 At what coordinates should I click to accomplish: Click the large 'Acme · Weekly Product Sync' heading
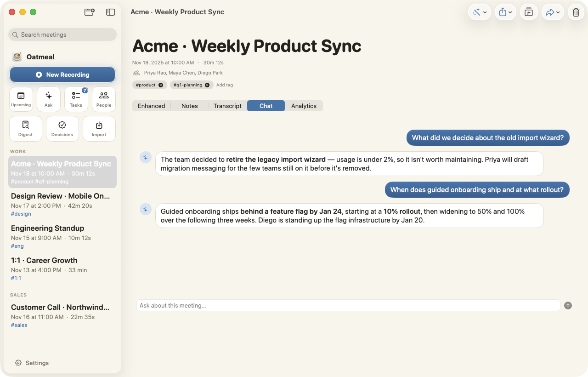pos(247,46)
